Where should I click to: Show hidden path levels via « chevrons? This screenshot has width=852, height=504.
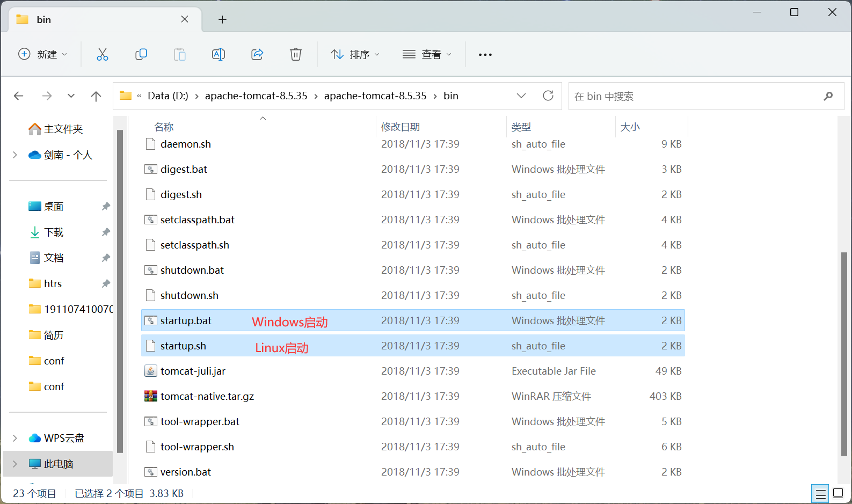click(x=139, y=96)
